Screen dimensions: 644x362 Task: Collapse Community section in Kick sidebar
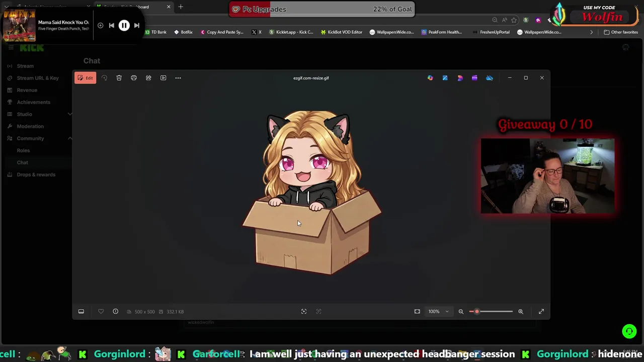[70, 138]
